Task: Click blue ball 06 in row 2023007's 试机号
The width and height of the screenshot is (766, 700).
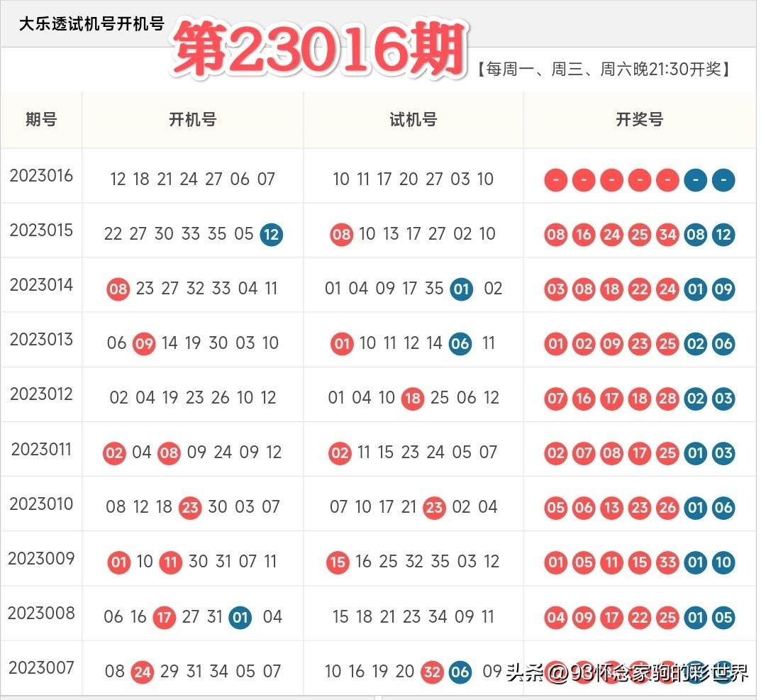Action: tap(460, 672)
